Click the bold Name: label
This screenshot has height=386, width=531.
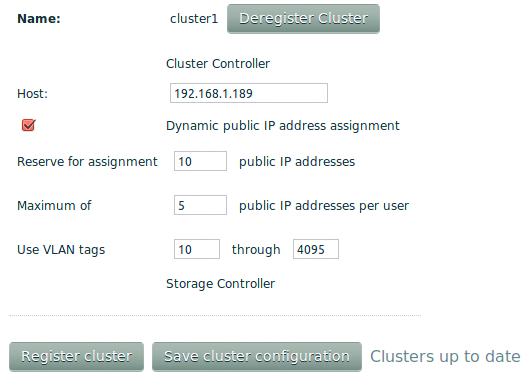39,19
